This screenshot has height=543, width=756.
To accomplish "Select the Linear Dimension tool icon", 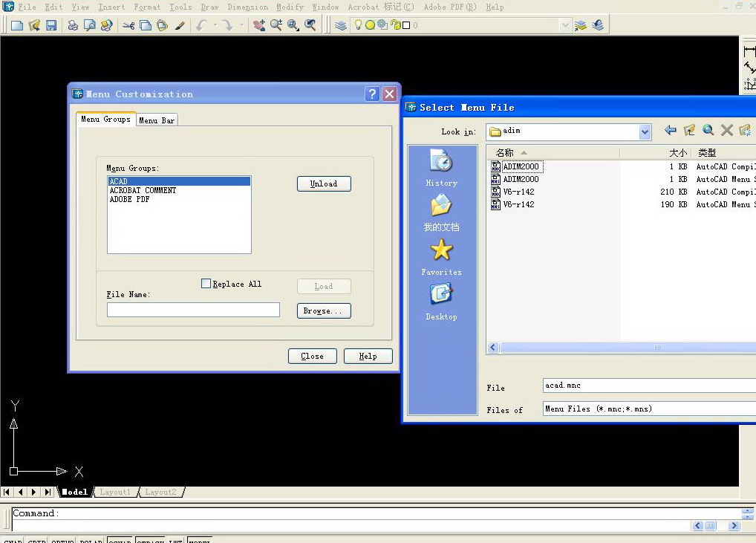I will tap(749, 51).
